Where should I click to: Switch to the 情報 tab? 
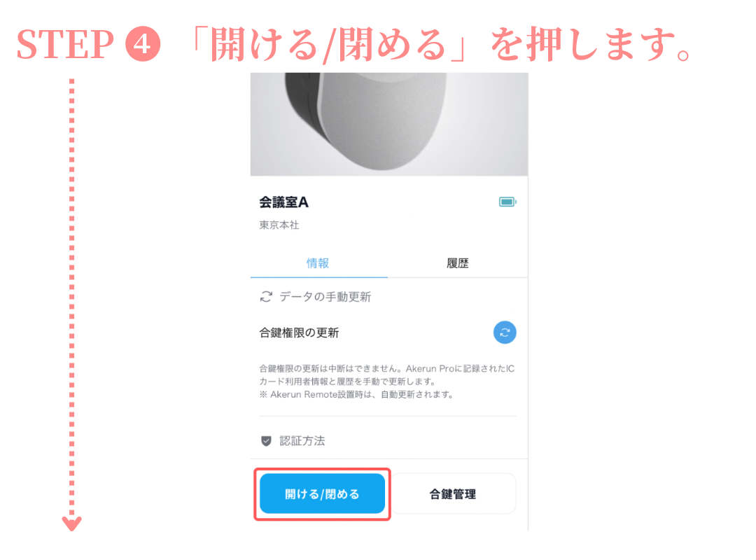[x=318, y=263]
